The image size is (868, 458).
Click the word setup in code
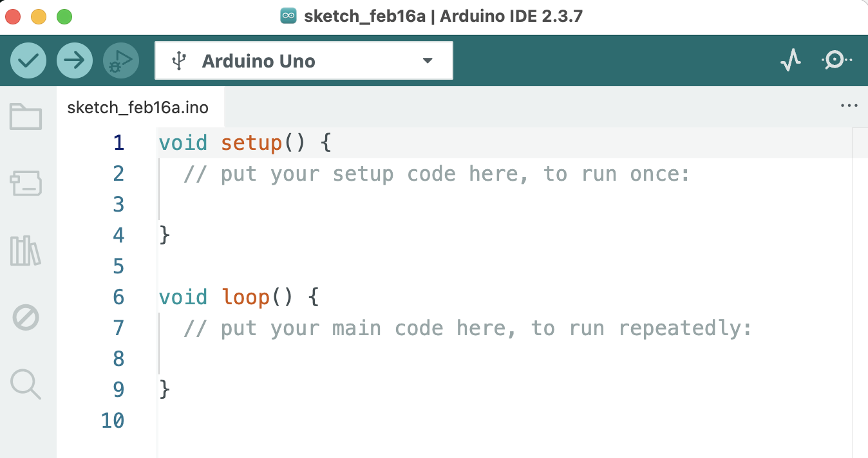click(x=251, y=142)
